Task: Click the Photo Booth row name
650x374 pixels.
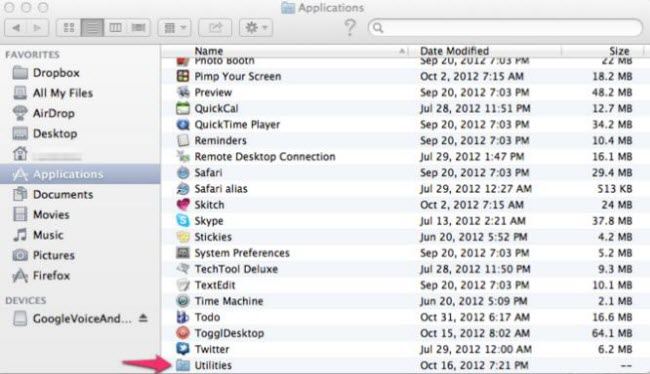Action: coord(224,61)
